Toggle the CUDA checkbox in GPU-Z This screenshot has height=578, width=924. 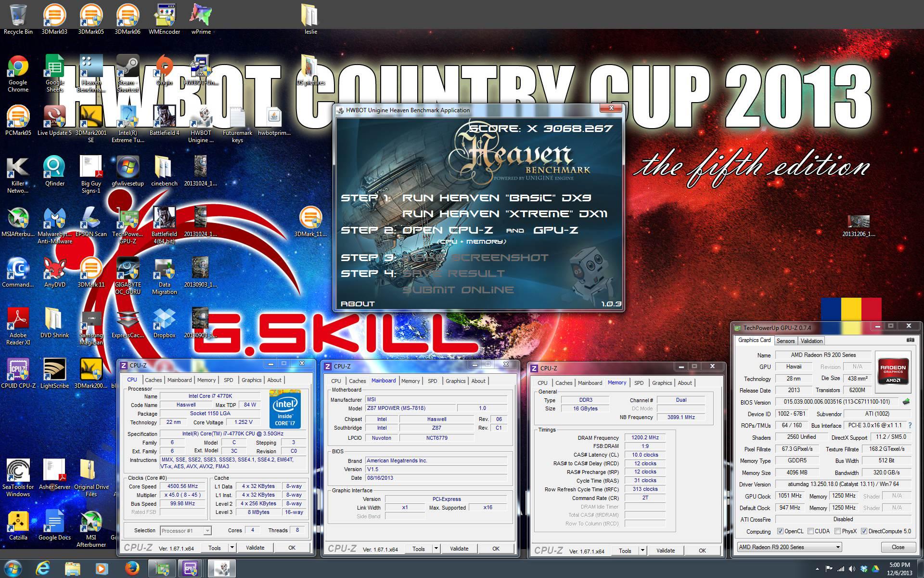tap(810, 531)
